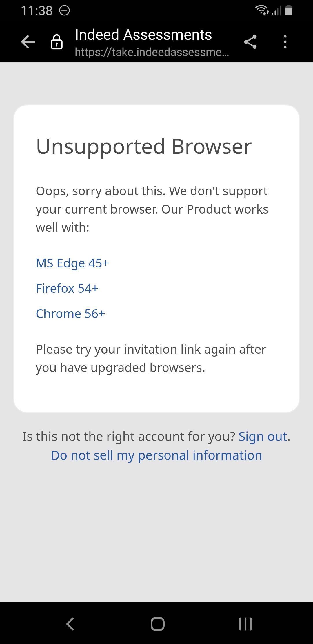Tap the cellular signal strength icon
The image size is (313, 644).
(x=276, y=11)
